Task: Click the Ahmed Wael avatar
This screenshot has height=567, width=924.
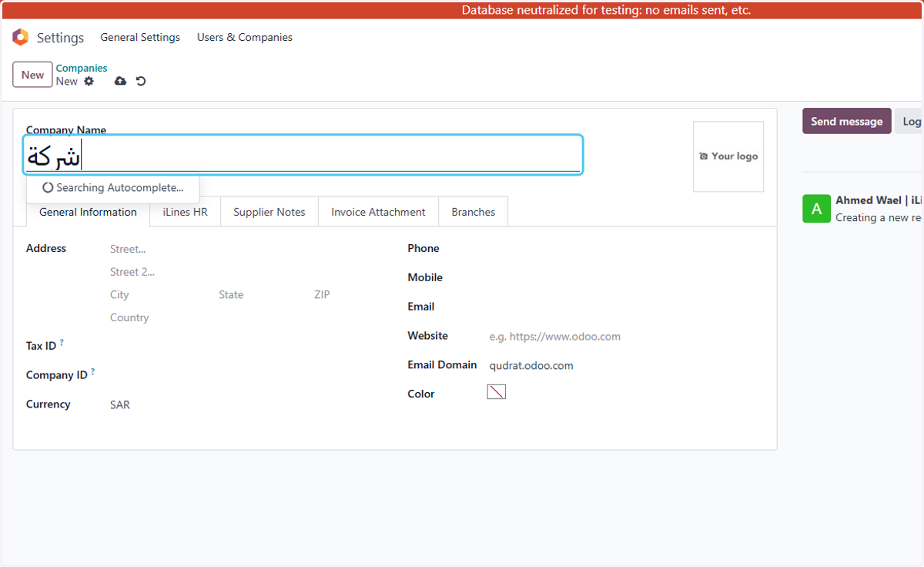Action: click(x=816, y=209)
